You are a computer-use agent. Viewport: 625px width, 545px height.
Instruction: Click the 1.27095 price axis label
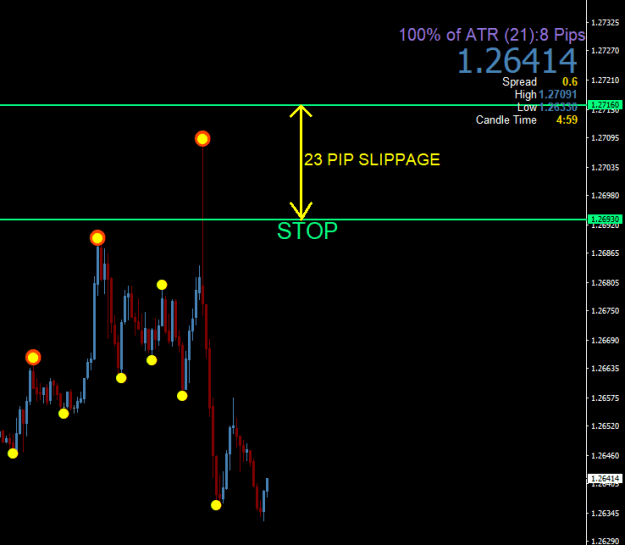point(605,138)
